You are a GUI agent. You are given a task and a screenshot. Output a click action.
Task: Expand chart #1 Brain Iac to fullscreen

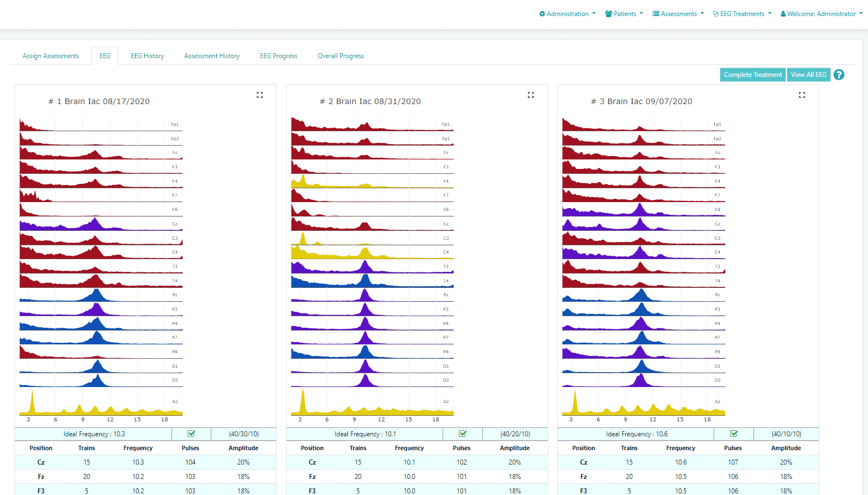click(259, 95)
